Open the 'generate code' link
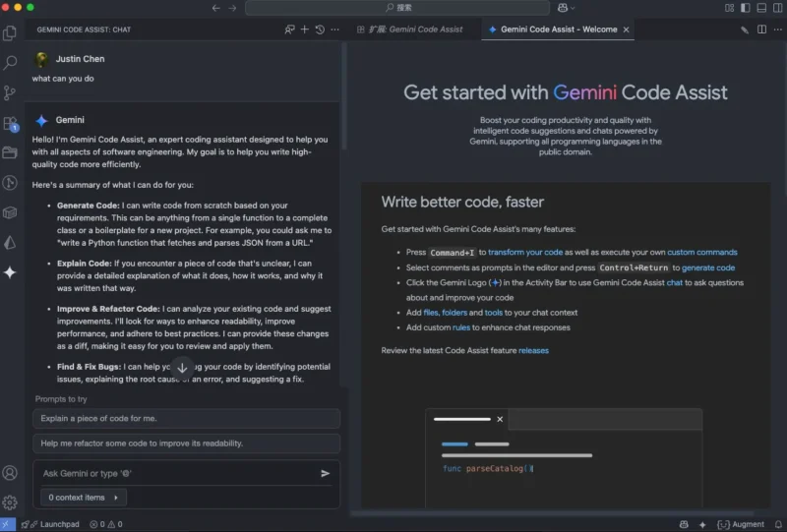This screenshot has height=532, width=787. point(708,267)
